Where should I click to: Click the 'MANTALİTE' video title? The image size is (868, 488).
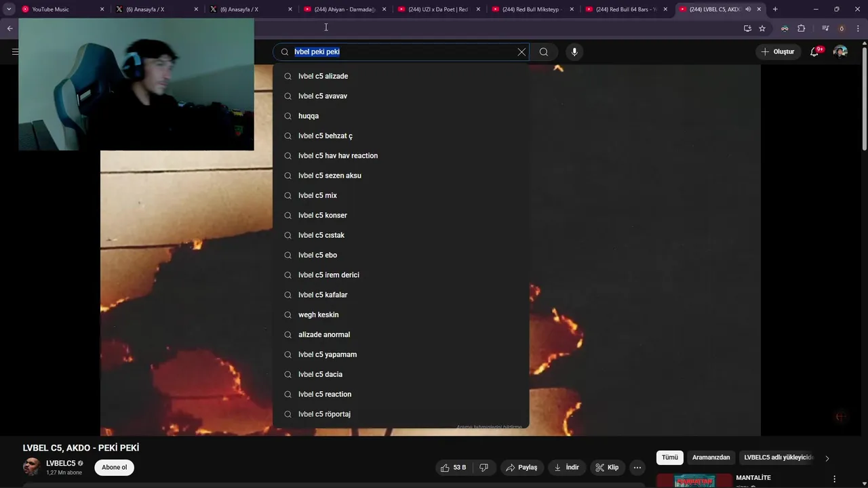(x=753, y=478)
